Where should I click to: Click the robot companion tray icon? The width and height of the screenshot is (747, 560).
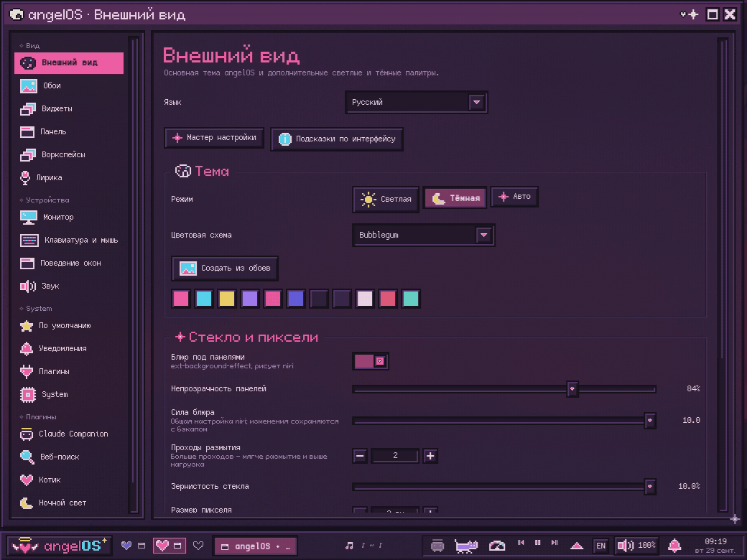pos(437,546)
